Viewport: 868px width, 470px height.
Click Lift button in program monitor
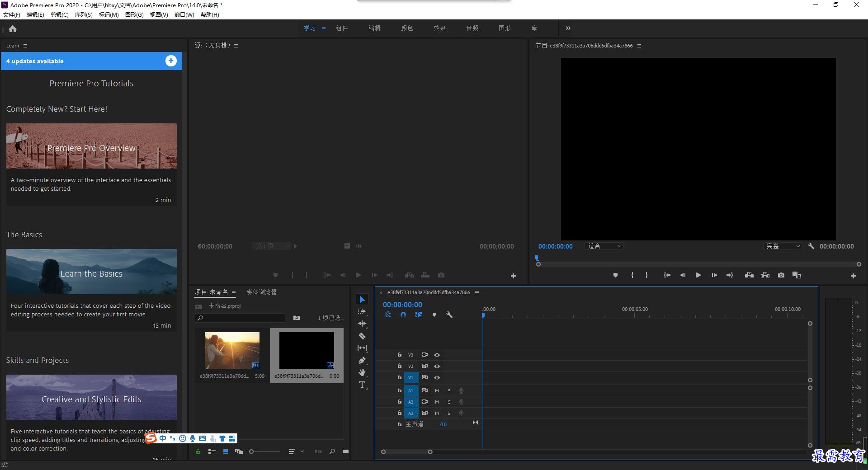(x=749, y=275)
